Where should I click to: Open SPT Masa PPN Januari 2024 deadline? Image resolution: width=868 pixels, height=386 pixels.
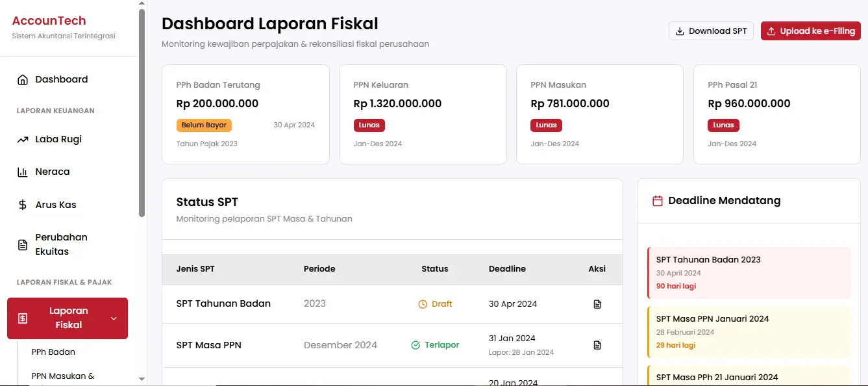pyautogui.click(x=749, y=331)
